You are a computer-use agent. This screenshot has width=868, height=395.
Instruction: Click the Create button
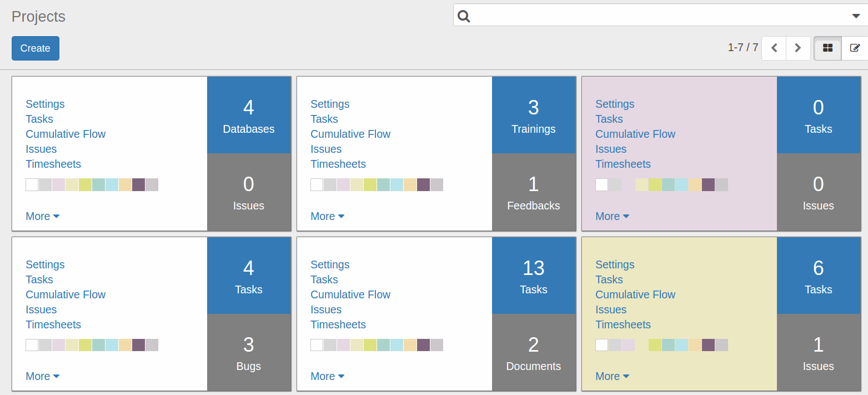(35, 48)
